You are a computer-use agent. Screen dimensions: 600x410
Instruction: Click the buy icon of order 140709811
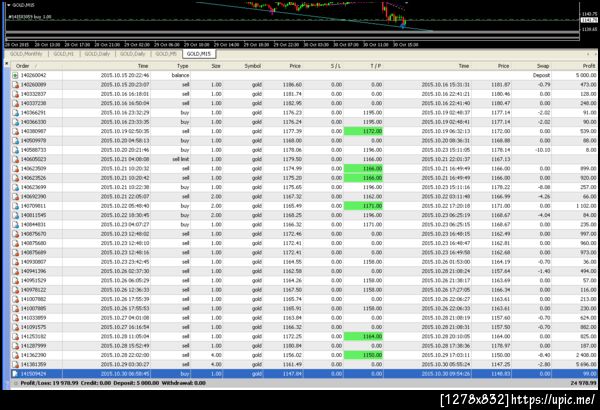(15, 206)
